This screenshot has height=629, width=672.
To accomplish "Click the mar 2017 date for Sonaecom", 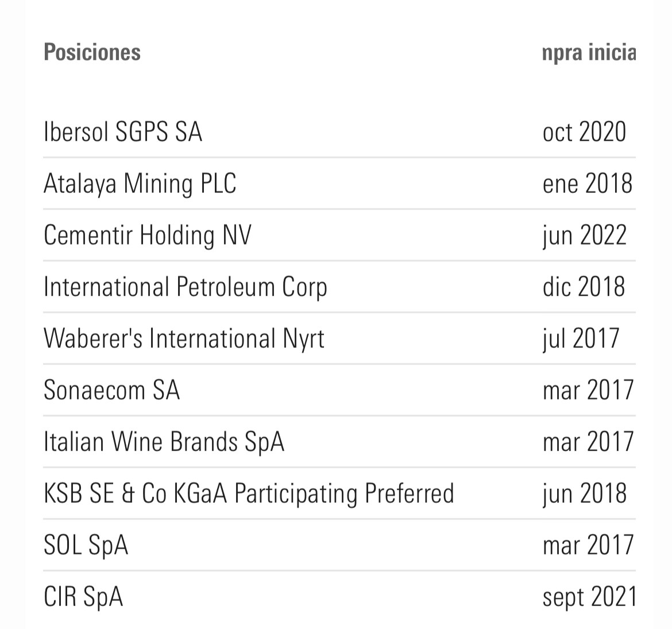I will (588, 390).
